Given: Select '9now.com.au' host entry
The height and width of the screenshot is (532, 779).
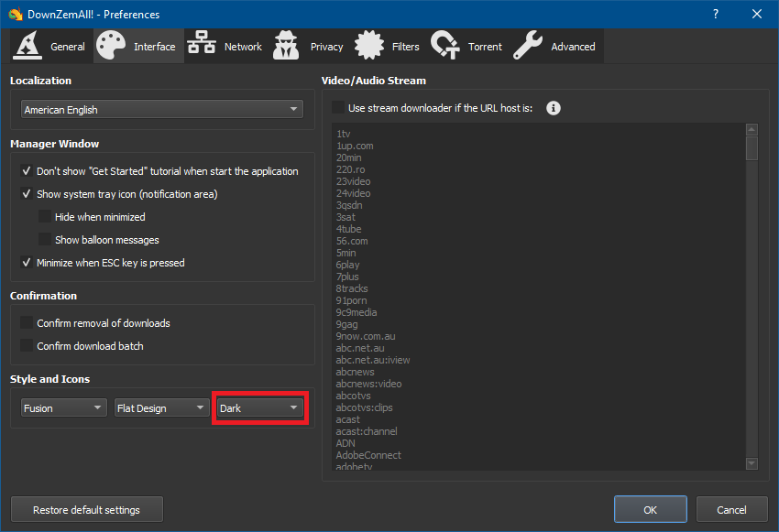Looking at the screenshot, I should tap(366, 336).
